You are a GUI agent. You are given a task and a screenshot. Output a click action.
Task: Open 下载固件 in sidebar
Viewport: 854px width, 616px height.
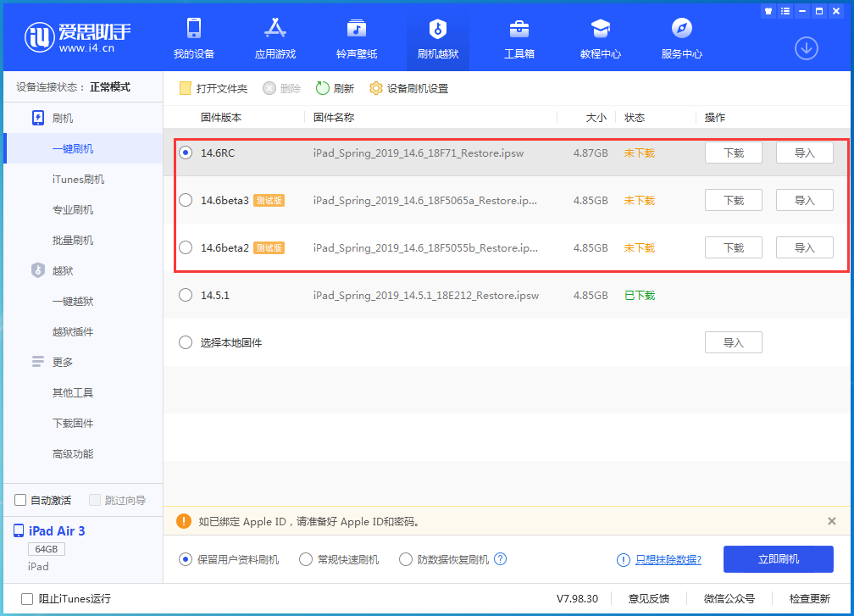tap(73, 423)
